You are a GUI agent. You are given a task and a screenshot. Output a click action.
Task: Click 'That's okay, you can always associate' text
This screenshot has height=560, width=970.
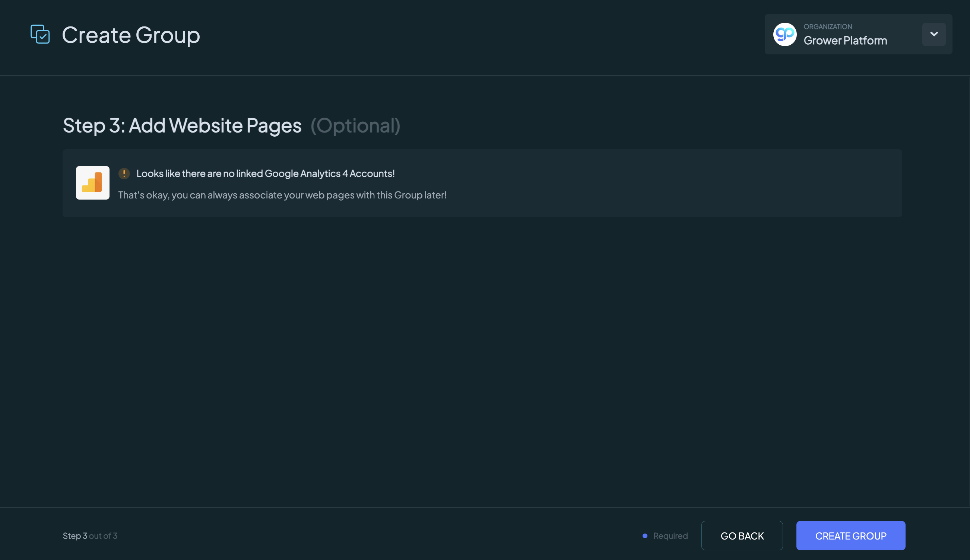click(x=282, y=195)
